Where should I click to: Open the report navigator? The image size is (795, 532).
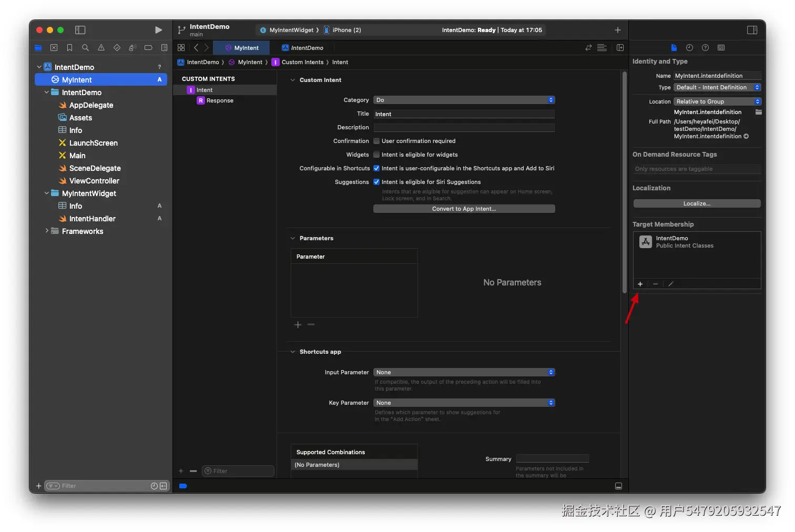point(164,48)
